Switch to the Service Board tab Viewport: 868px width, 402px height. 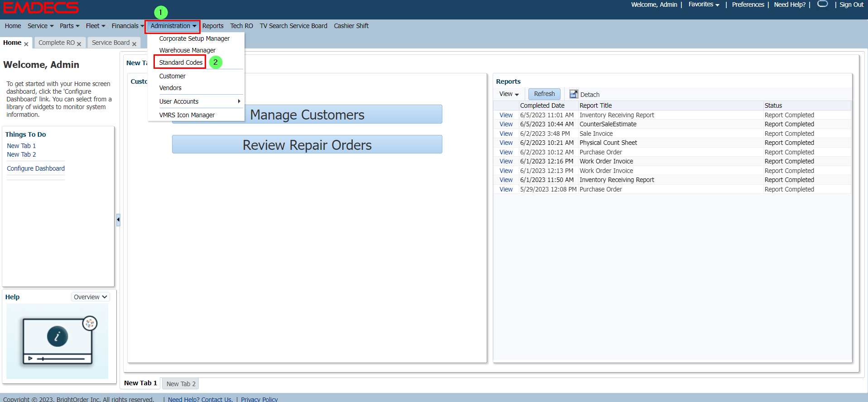[x=110, y=43]
